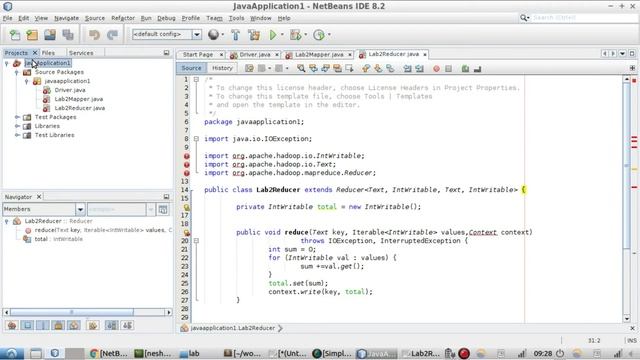Open the Debug menu
The height and width of the screenshot is (360, 640).
point(166,18)
